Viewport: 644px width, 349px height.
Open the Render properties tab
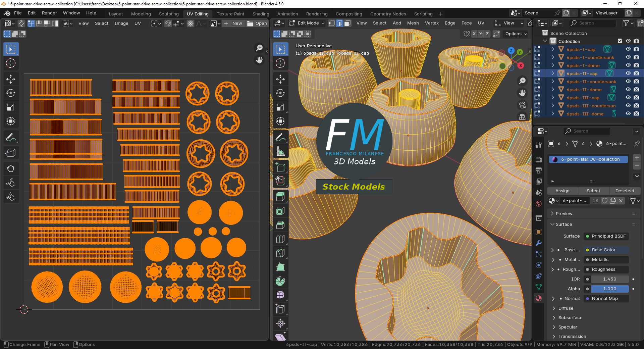539,159
